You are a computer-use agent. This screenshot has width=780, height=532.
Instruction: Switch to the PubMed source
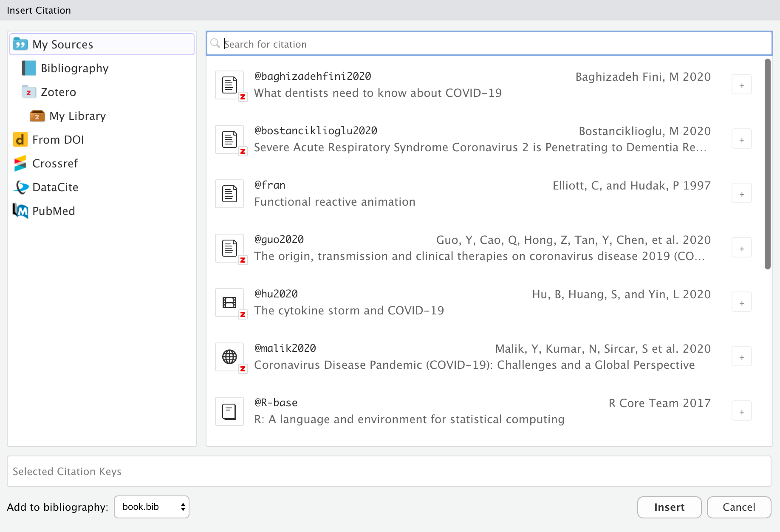pos(54,211)
